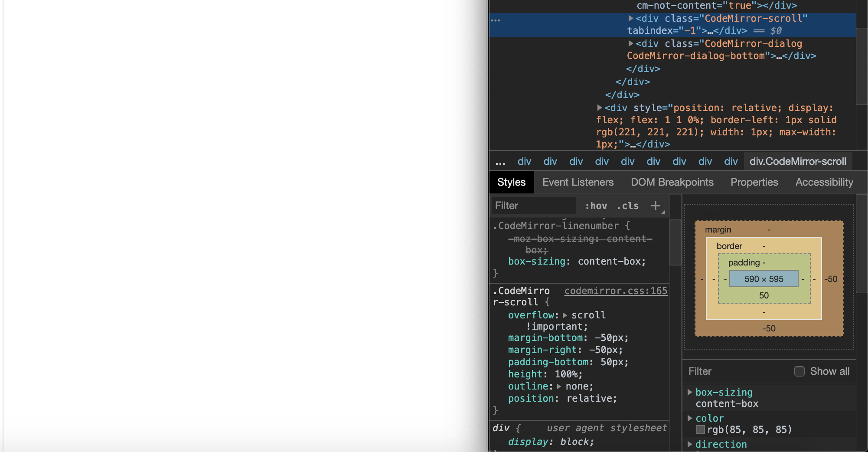Expand the outline shorthand arrow in Styles

click(559, 386)
